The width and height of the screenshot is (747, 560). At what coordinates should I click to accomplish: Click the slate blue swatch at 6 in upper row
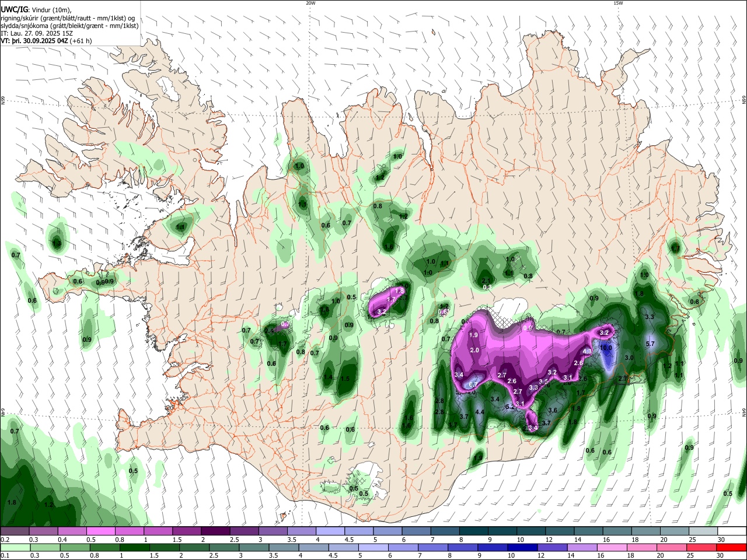[x=416, y=531]
